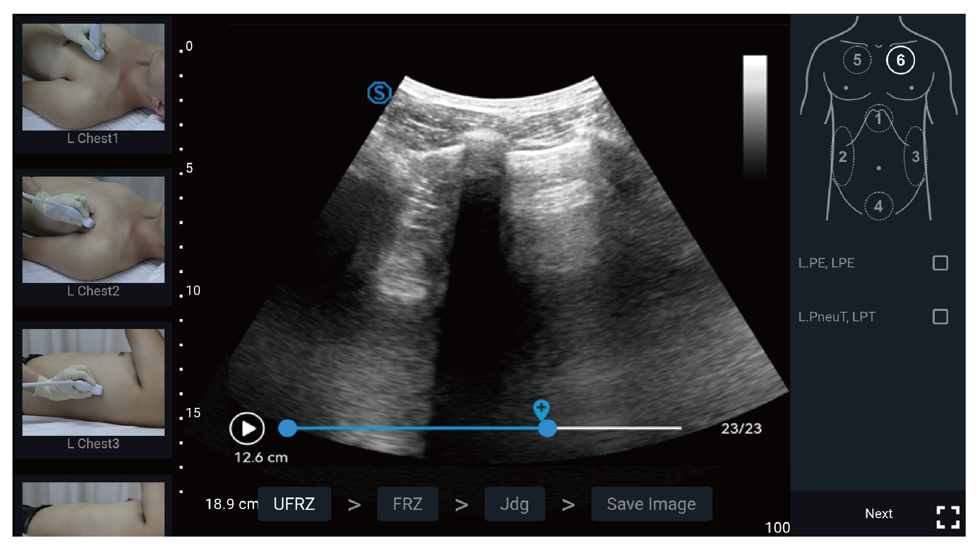Select body zone 6 on torso diagram
The image size is (980, 559).
(900, 60)
